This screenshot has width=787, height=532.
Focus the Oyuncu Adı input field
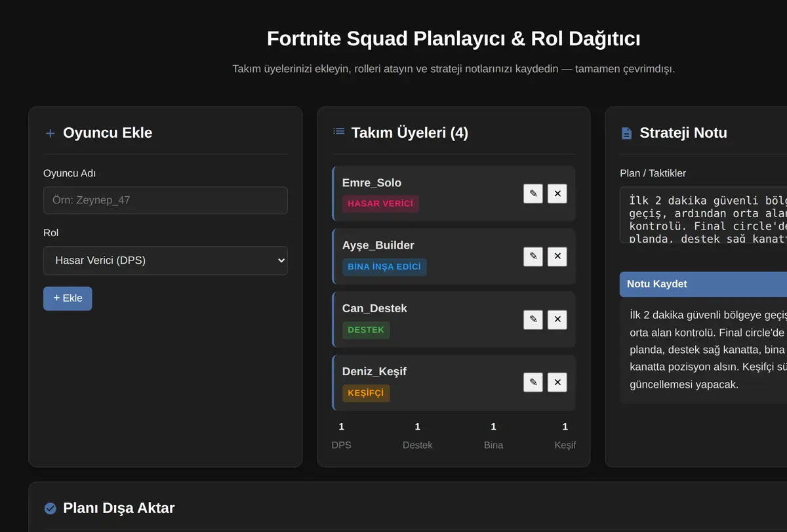(165, 200)
